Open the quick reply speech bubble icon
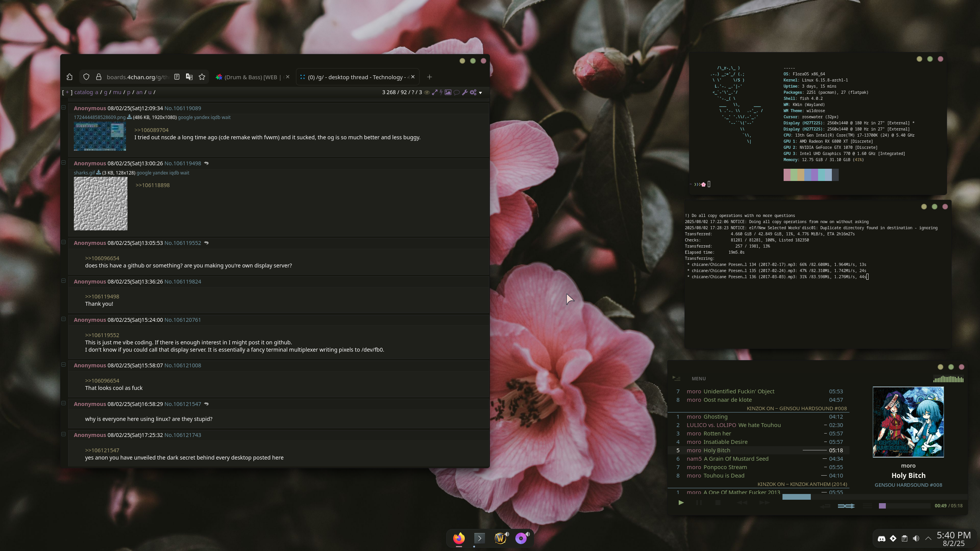The height and width of the screenshot is (551, 980). [456, 92]
